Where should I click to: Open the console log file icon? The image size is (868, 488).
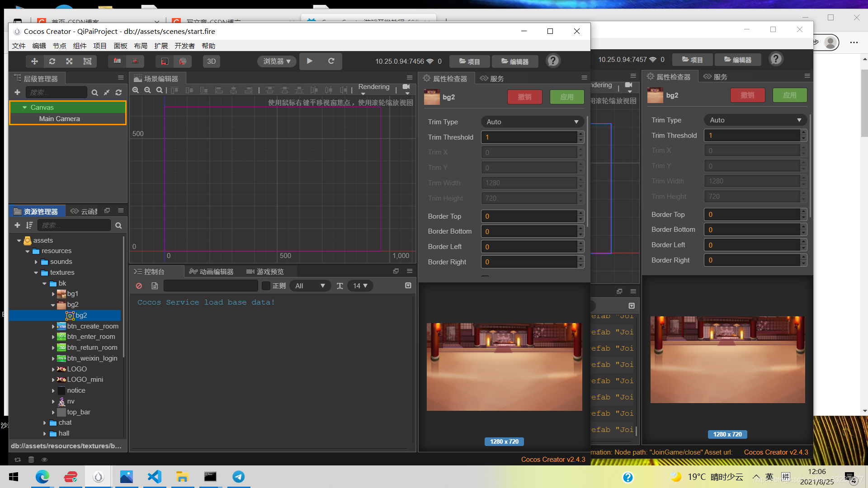click(x=155, y=286)
